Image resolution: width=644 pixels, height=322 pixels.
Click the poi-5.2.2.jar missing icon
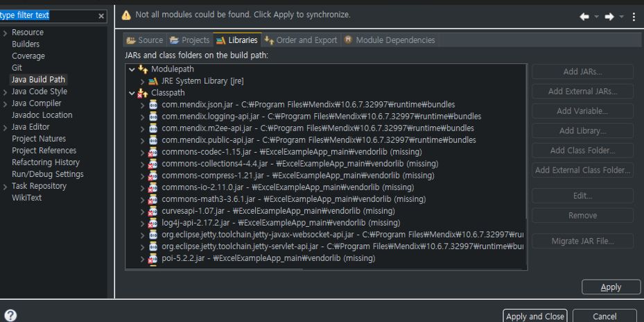pos(153,259)
